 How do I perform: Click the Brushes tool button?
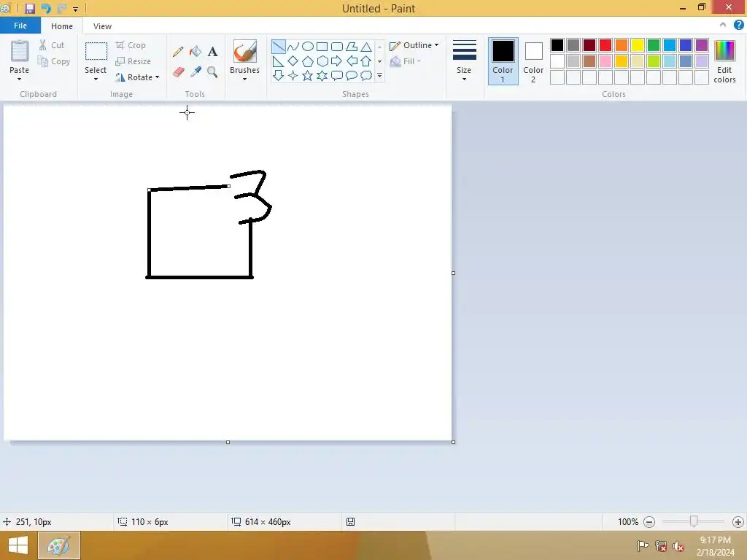tap(245, 52)
